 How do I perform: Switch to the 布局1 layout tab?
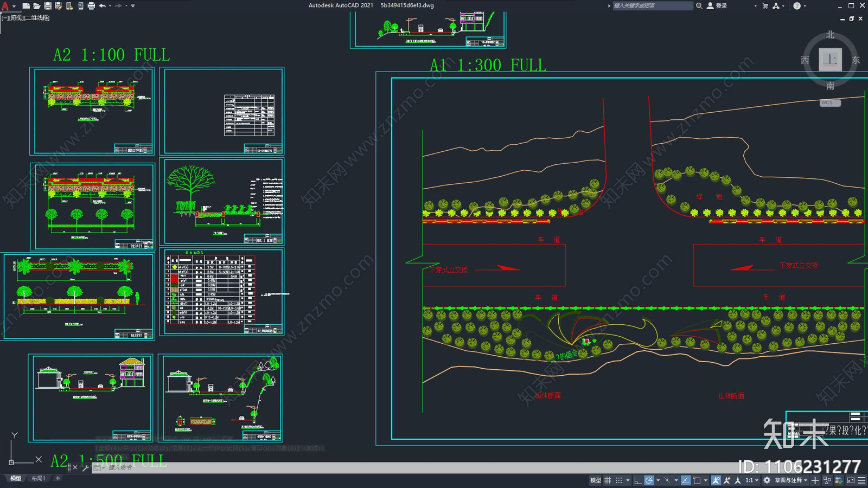coord(38,478)
